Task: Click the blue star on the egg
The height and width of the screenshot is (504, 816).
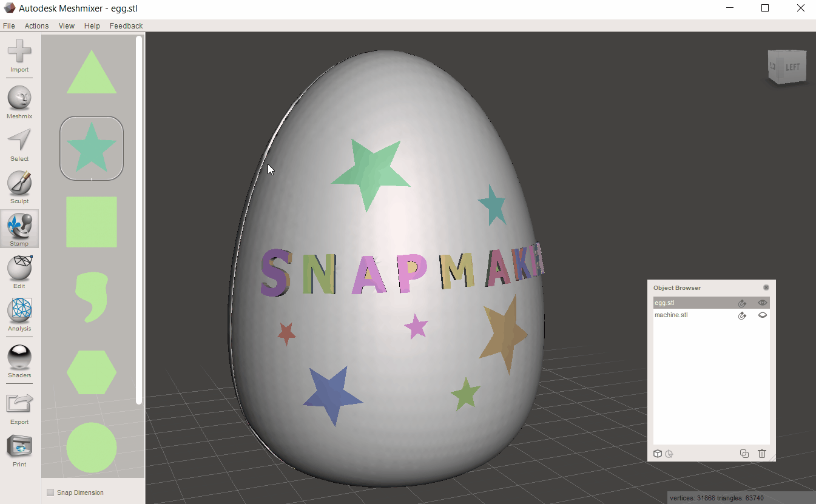Action: pos(331,395)
